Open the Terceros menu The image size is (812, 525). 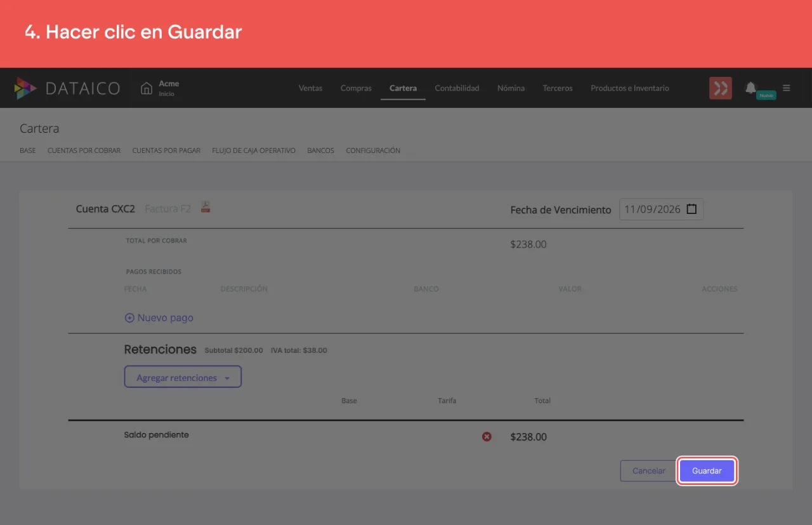[558, 88]
